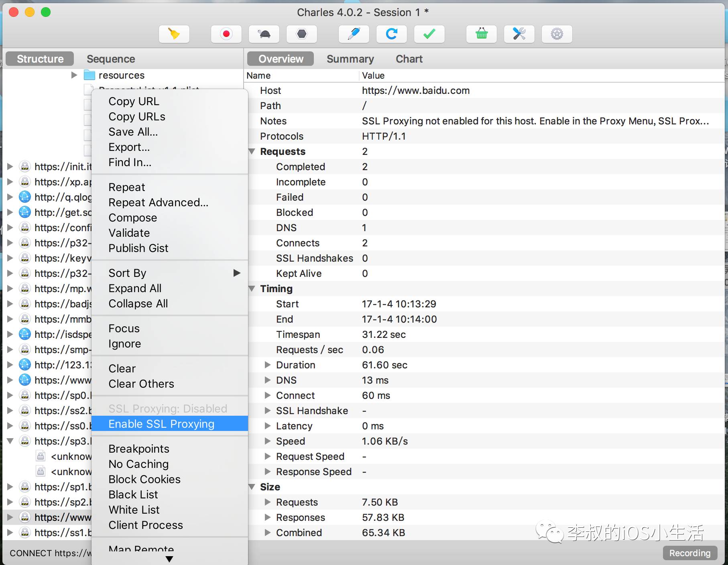
Task: Select Focus in context menu
Action: click(170, 329)
